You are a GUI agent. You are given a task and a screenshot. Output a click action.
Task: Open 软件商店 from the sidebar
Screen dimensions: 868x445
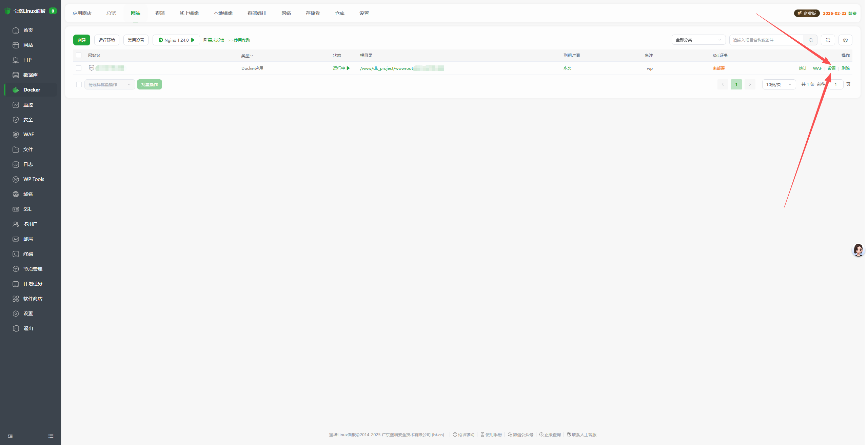click(33, 298)
